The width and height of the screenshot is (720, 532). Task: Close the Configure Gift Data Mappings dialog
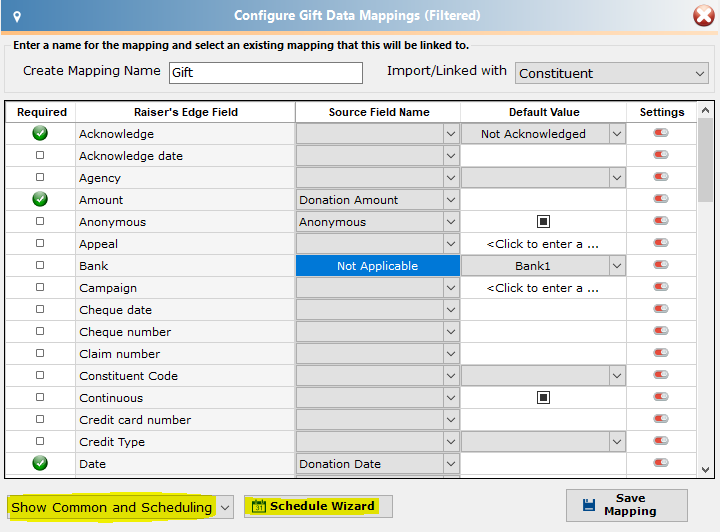[703, 16]
